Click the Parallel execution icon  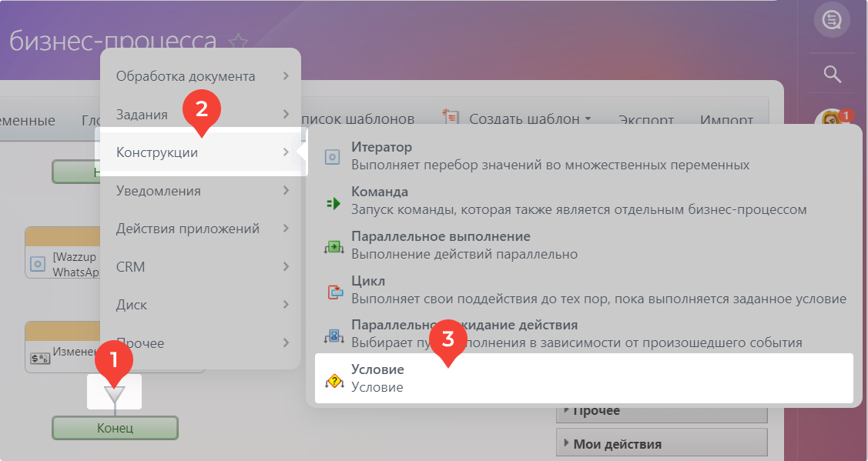click(x=333, y=247)
